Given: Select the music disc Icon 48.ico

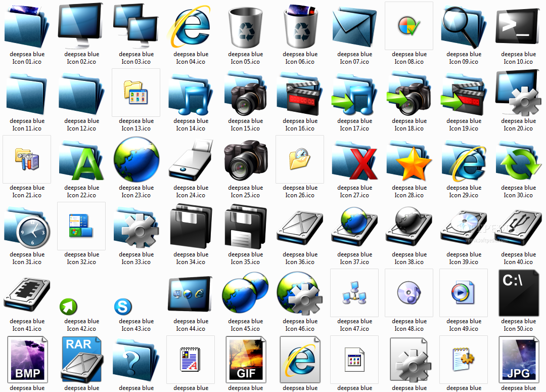Looking at the screenshot, I should coord(409,293).
